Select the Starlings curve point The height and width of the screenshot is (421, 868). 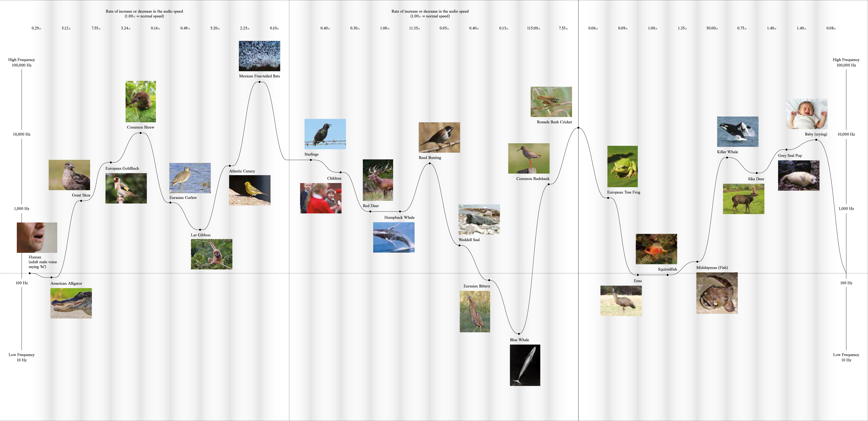(x=311, y=160)
